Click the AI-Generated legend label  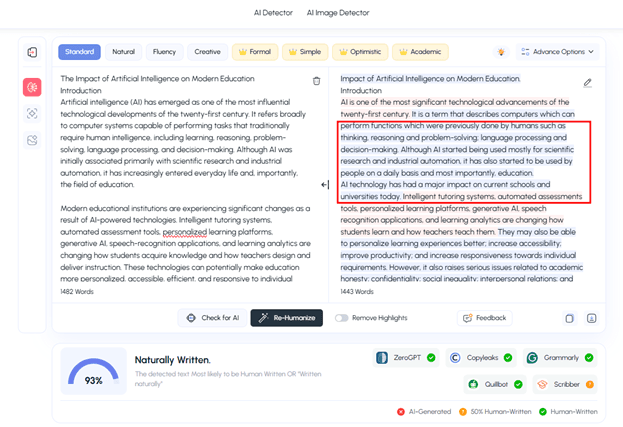[x=430, y=412]
